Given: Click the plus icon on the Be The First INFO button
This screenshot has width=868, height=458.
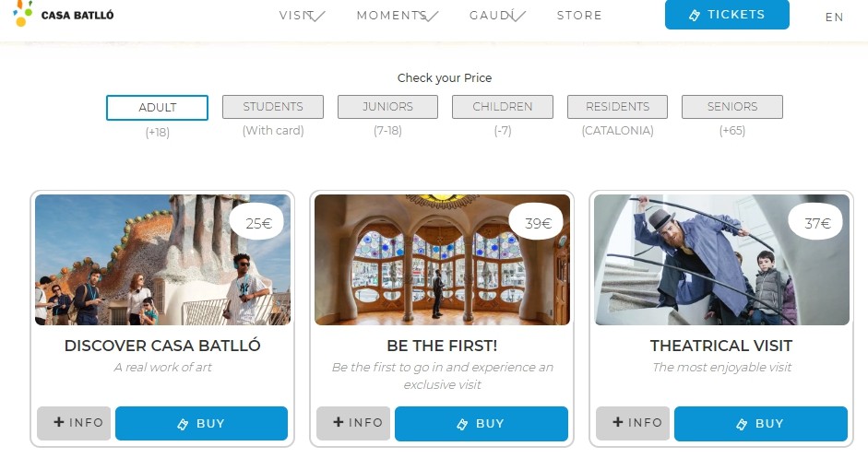Looking at the screenshot, I should [339, 422].
